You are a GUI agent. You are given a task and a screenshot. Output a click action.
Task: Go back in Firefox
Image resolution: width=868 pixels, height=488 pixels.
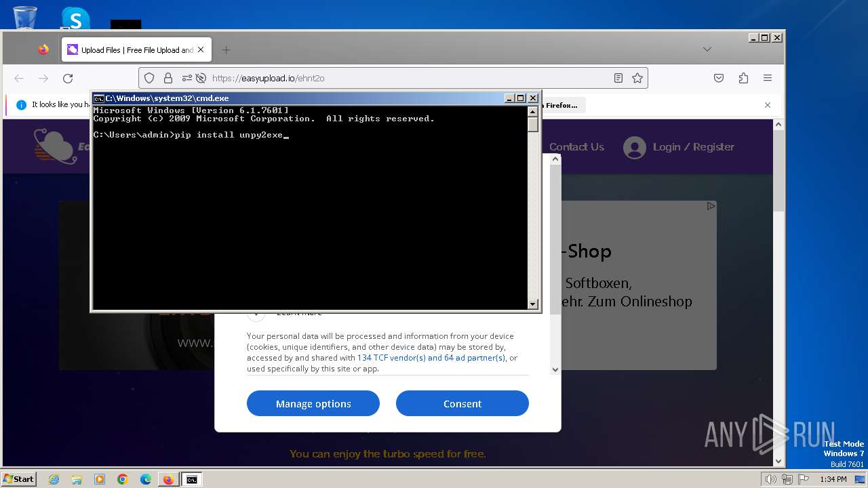(19, 78)
